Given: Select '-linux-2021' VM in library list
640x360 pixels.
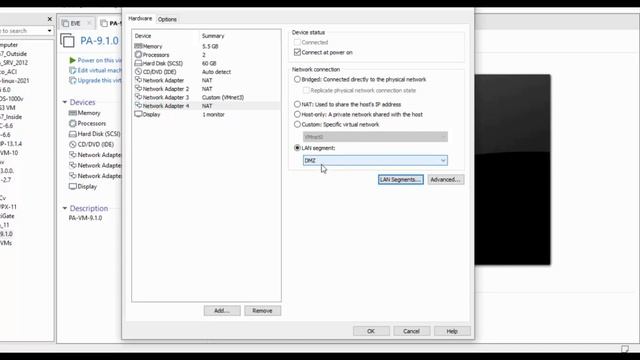Looking at the screenshot, I should coord(15,81).
